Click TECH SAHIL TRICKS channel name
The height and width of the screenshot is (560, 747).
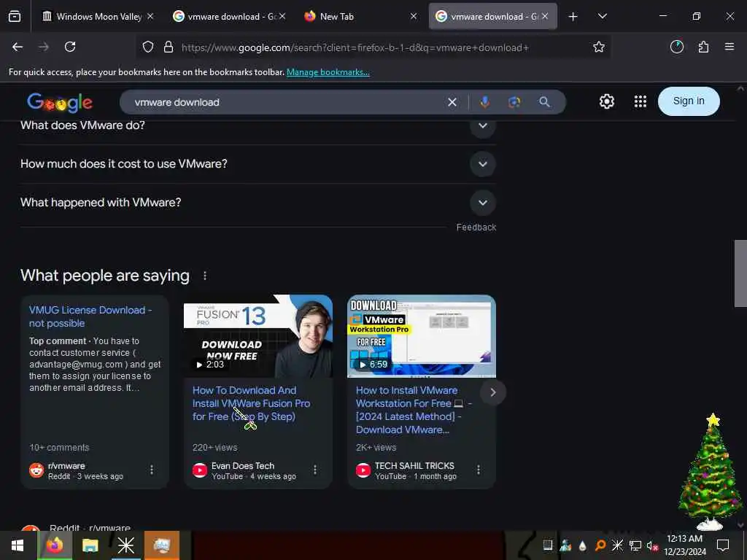click(x=414, y=466)
